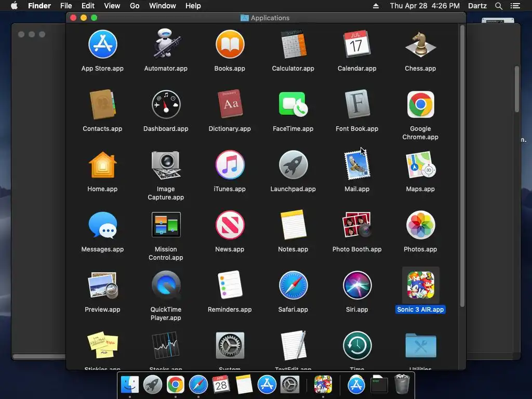Screen dimensions: 532x399
Task: Select Launchpad.app in Applications window
Action: (293, 165)
